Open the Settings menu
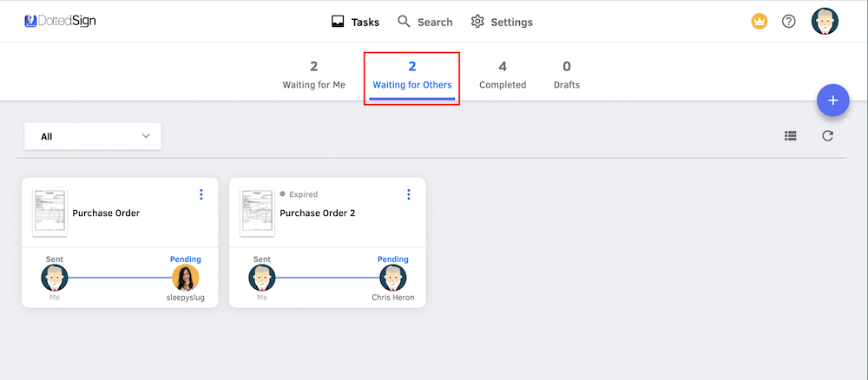 pyautogui.click(x=502, y=22)
